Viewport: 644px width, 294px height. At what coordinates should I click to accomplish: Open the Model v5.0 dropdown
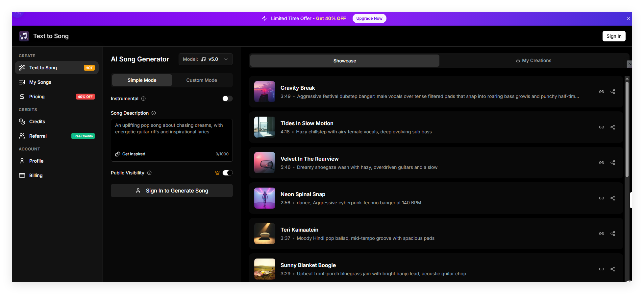coord(206,59)
